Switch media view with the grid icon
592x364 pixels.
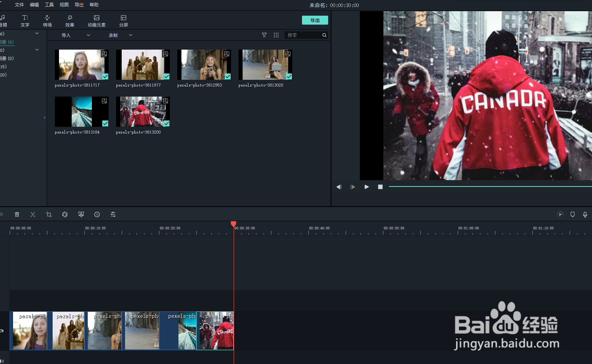[276, 35]
